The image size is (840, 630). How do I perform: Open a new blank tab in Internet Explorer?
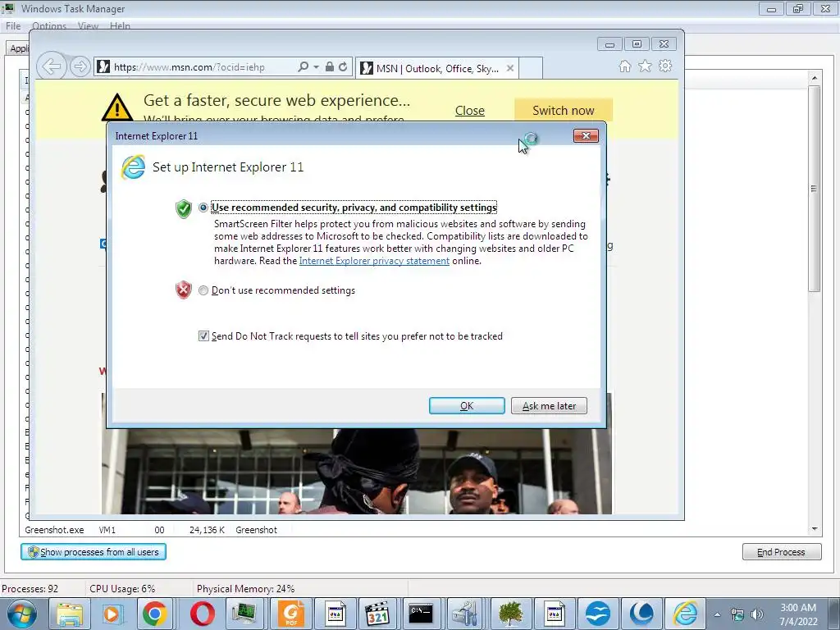pos(531,68)
